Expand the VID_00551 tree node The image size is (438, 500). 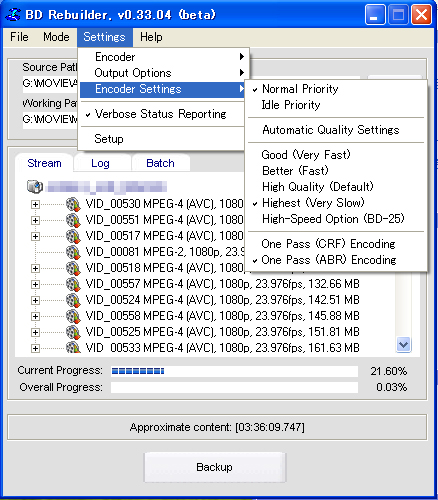click(35, 220)
